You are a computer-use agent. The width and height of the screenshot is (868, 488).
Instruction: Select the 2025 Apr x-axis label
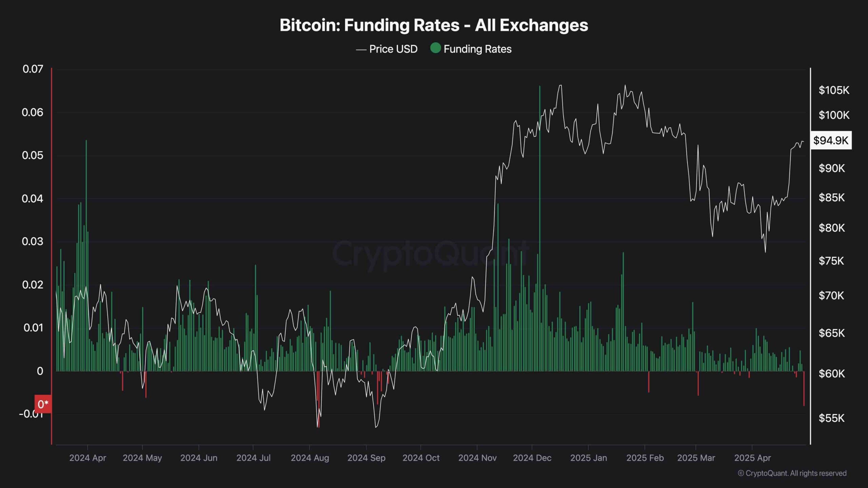752,458
